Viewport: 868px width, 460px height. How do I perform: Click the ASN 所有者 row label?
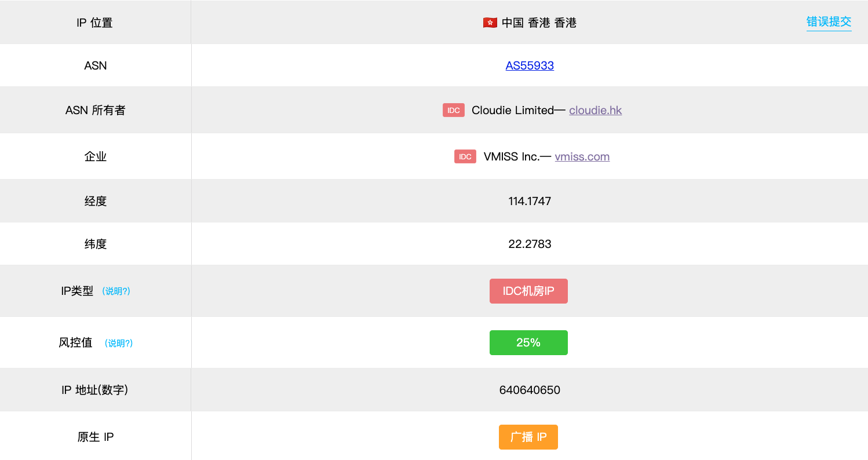[x=96, y=110]
